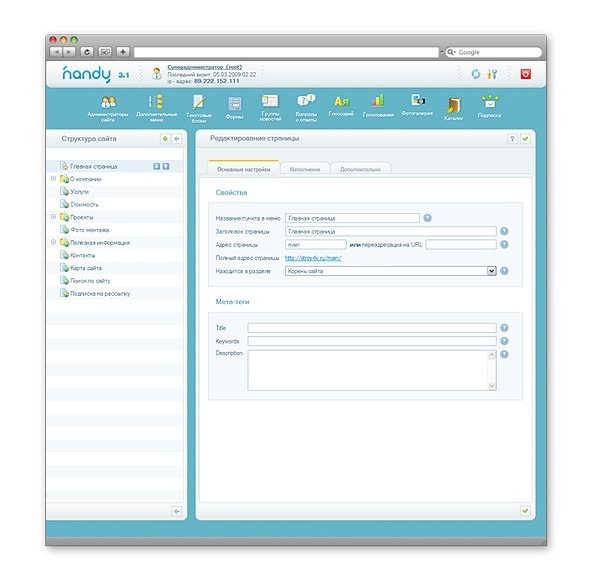Click the Название пункта в меню input
Screen dimensions: 600x586
click(352, 218)
